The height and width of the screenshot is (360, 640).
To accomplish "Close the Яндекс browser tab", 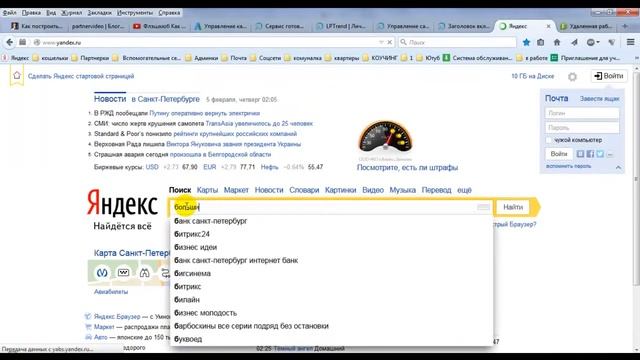I will pos(548,26).
